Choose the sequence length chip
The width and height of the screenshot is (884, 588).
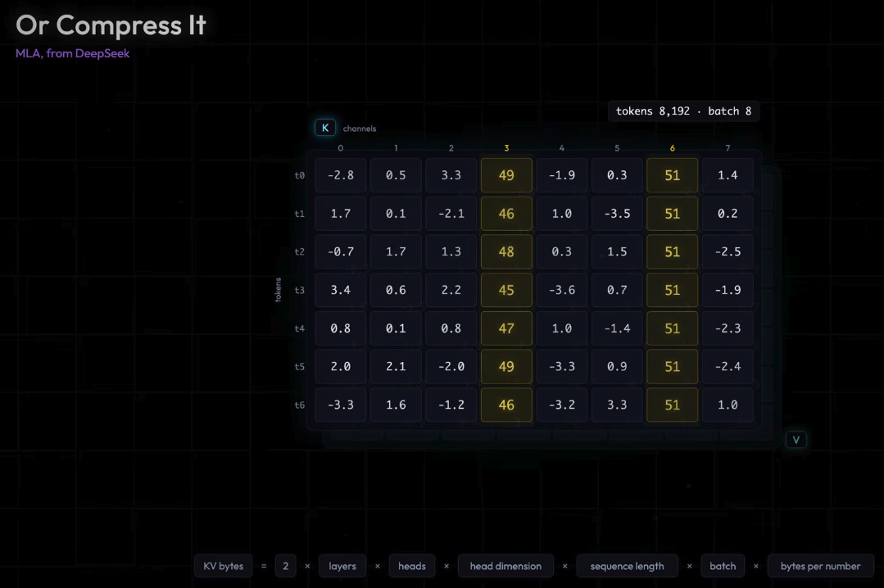627,566
